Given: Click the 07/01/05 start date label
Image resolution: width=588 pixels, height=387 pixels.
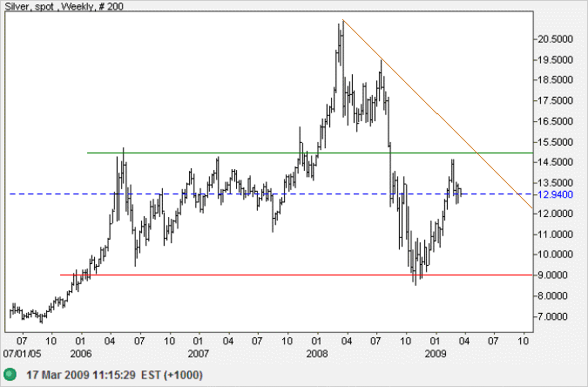Looking at the screenshot, I should coord(22,354).
